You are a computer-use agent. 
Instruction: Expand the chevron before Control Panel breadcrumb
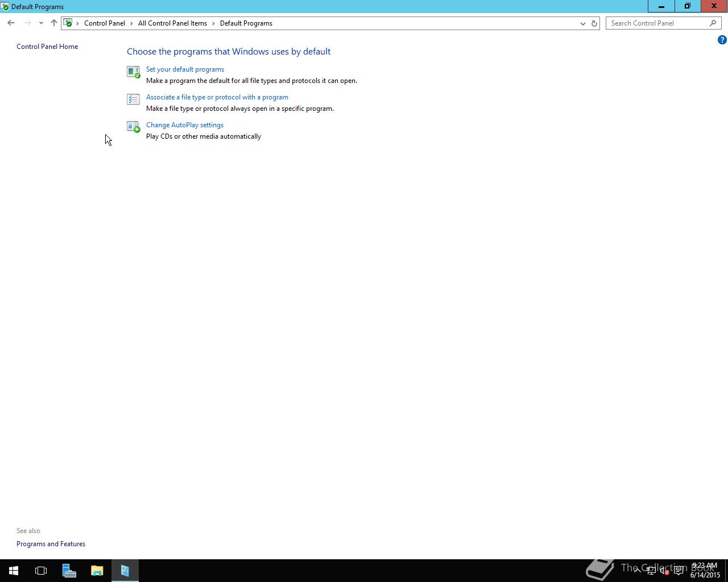pyautogui.click(x=78, y=23)
